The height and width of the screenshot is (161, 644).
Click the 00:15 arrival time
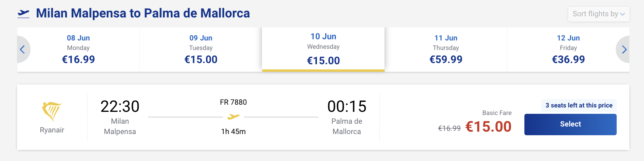click(347, 107)
